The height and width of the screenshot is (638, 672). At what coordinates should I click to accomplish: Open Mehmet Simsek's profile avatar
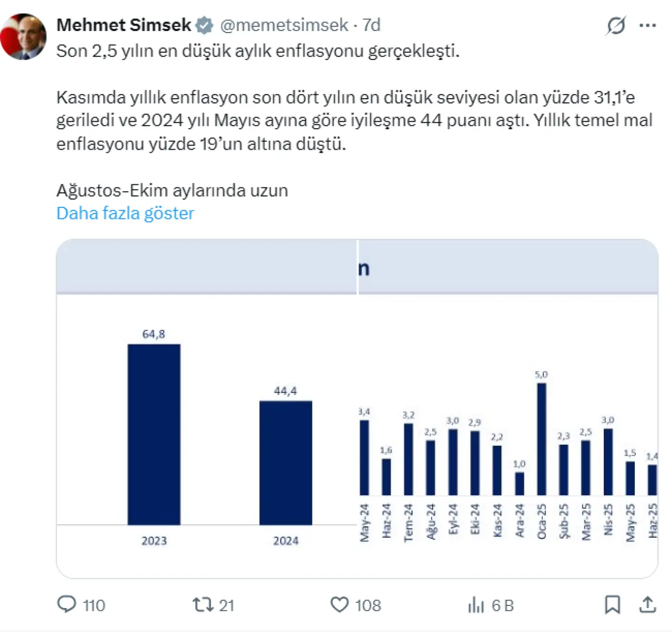(24, 37)
